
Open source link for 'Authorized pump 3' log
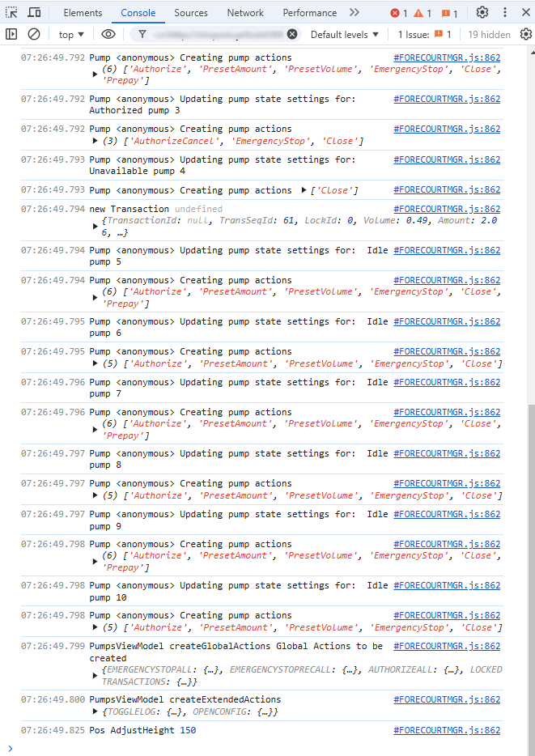pyautogui.click(x=447, y=99)
